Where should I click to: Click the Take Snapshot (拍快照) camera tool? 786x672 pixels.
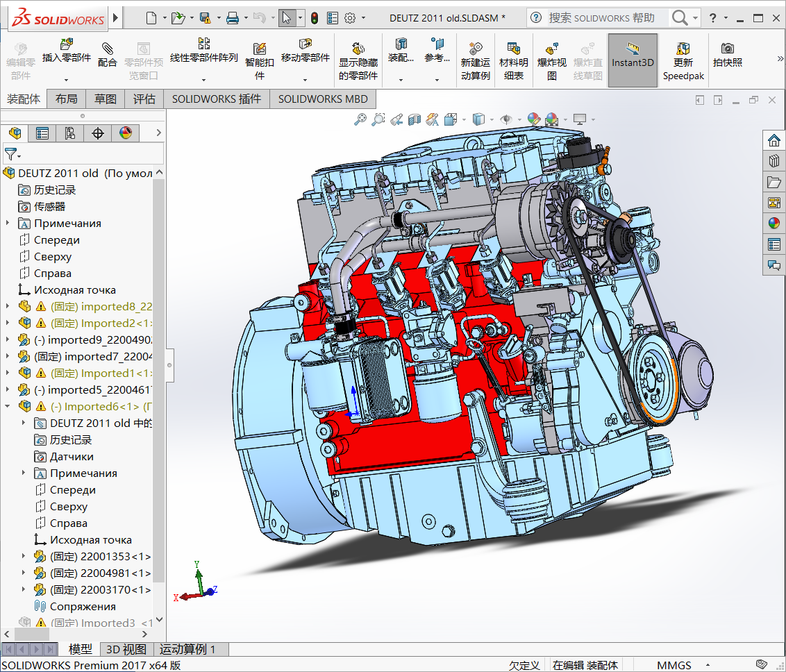(728, 55)
